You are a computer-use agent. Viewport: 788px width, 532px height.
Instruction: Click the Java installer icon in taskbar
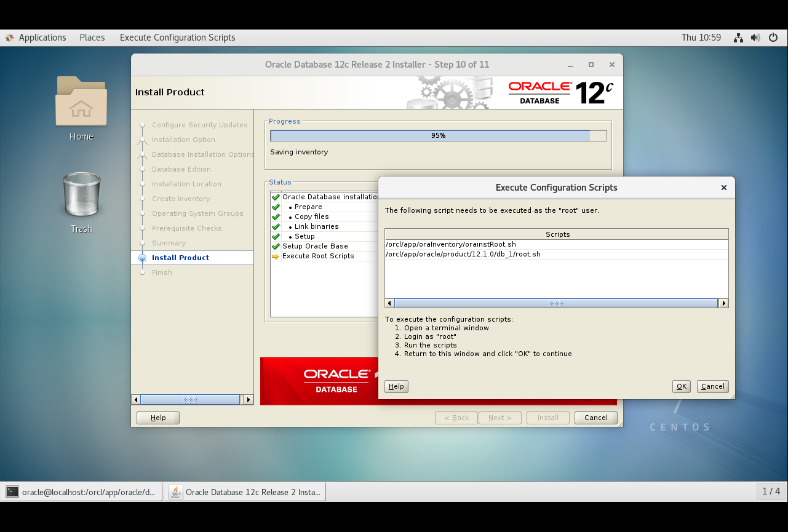click(x=176, y=491)
